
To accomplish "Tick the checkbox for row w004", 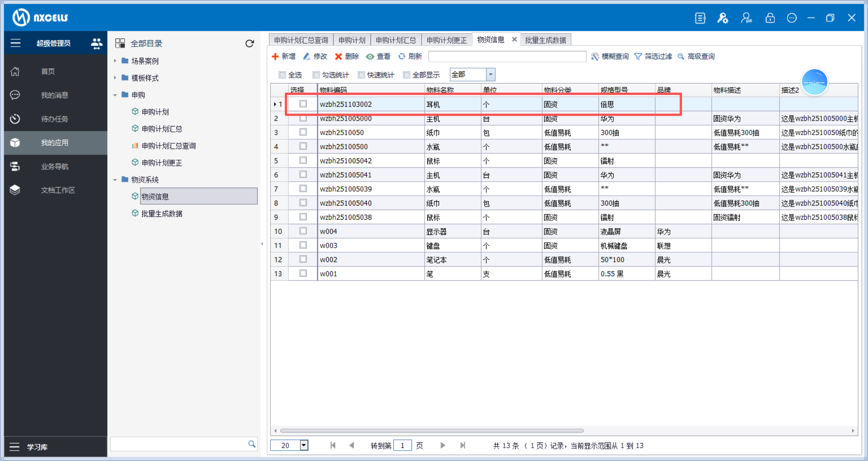I will pos(303,231).
